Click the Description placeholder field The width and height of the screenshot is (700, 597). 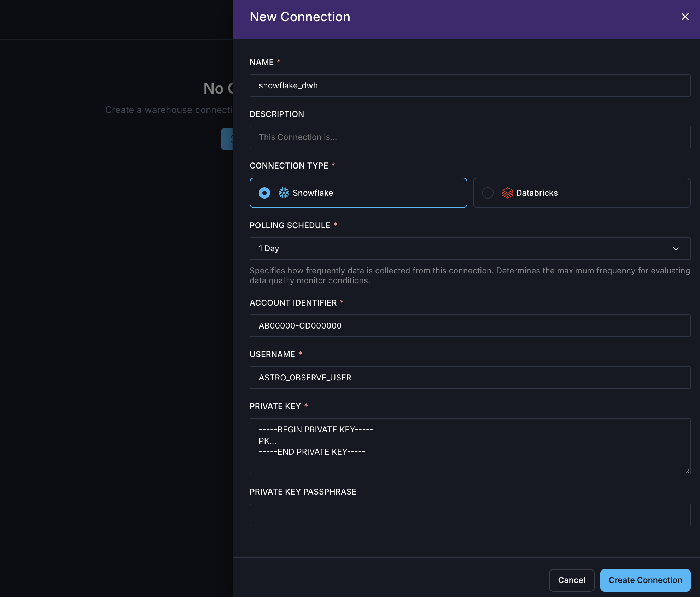pyautogui.click(x=470, y=137)
